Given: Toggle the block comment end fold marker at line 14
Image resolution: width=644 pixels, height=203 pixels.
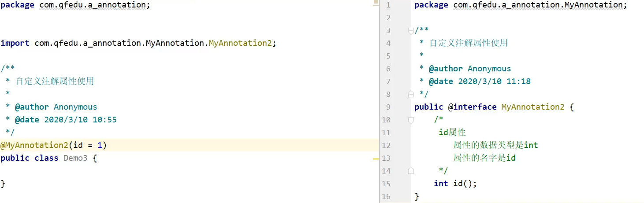Looking at the screenshot, I should click(411, 170).
